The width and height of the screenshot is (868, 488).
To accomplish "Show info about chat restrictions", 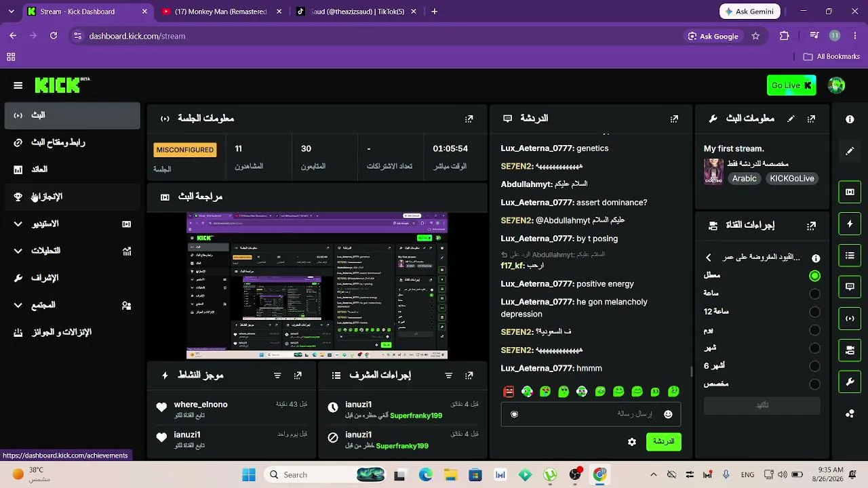I will coord(816,258).
